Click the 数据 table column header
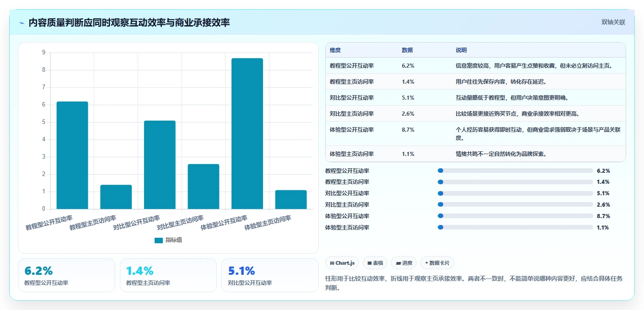644x310 pixels. (408, 50)
